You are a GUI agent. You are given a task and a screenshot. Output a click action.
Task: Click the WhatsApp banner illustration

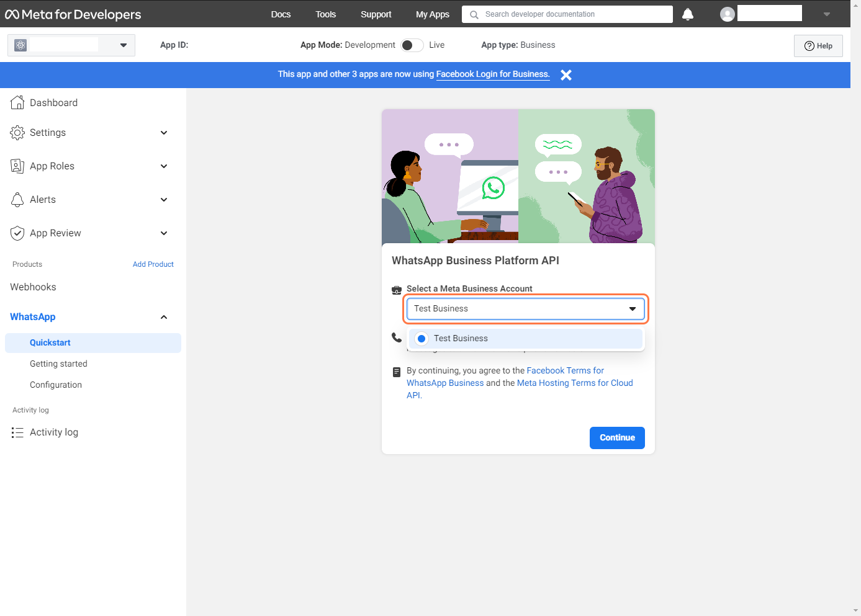point(518,176)
